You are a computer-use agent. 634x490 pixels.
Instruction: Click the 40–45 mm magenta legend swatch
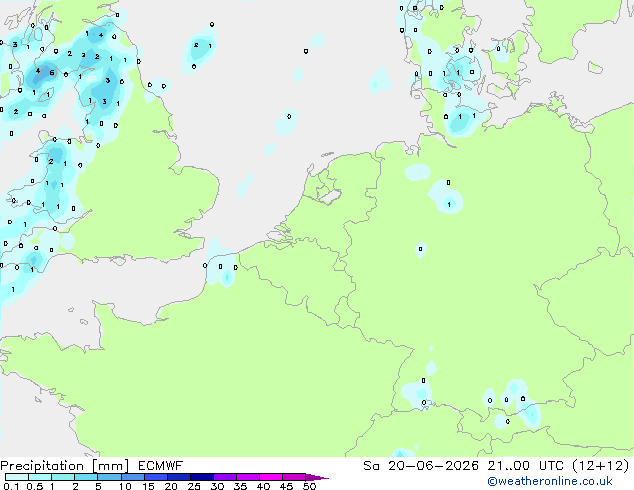point(271,477)
